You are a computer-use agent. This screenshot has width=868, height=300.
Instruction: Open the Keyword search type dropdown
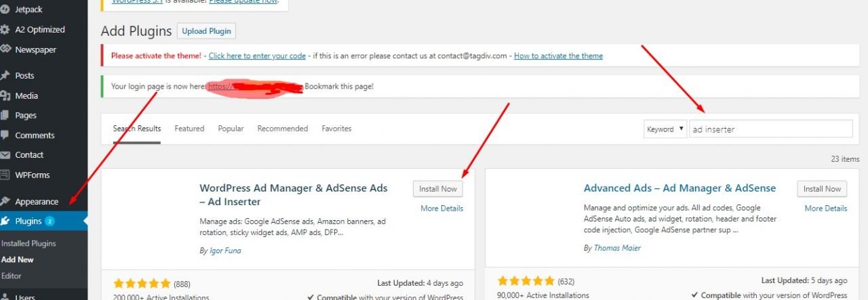pos(665,129)
